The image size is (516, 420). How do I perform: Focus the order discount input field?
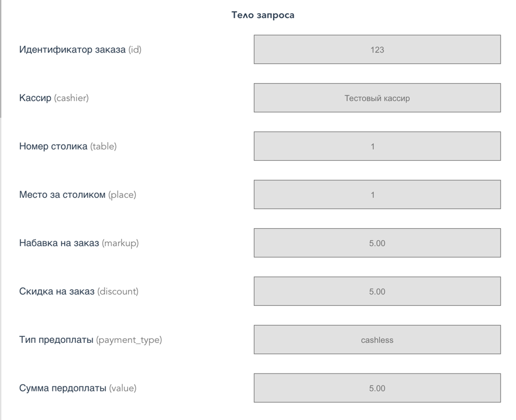[x=377, y=292]
